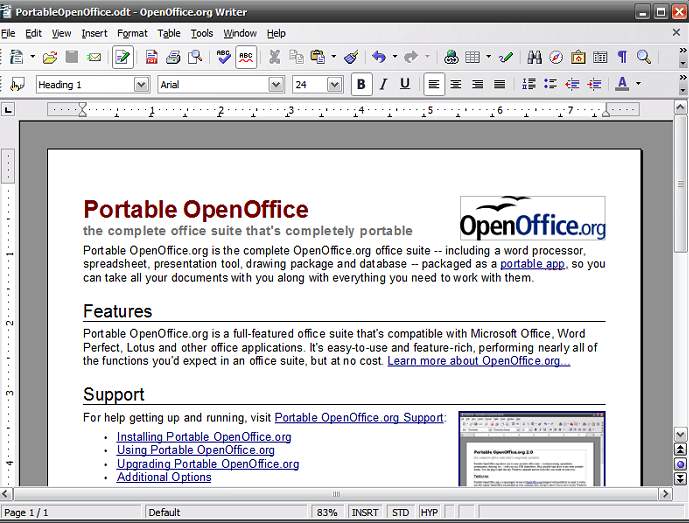Select the Format Paintbrush icon
Image resolution: width=689 pixels, height=523 pixels.
[x=351, y=57]
